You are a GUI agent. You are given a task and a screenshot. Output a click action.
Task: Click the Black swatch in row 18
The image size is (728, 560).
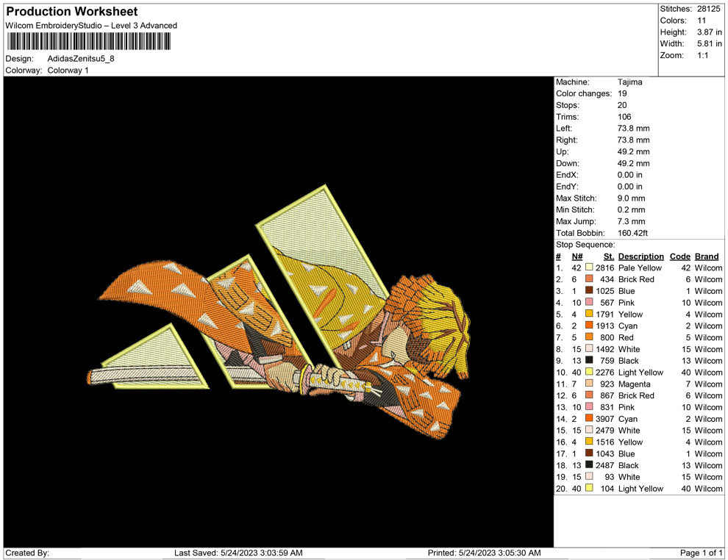(x=589, y=465)
